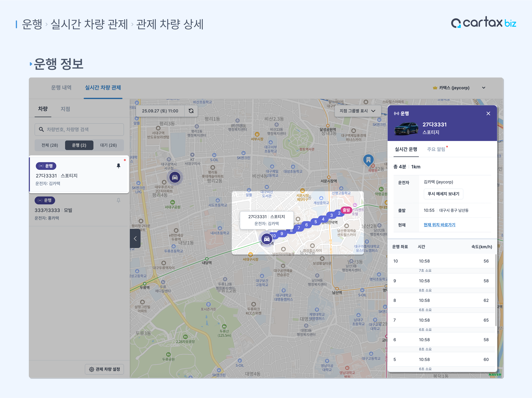532x398 pixels.
Task: Click the refresh icon beside the date
Action: point(191,111)
